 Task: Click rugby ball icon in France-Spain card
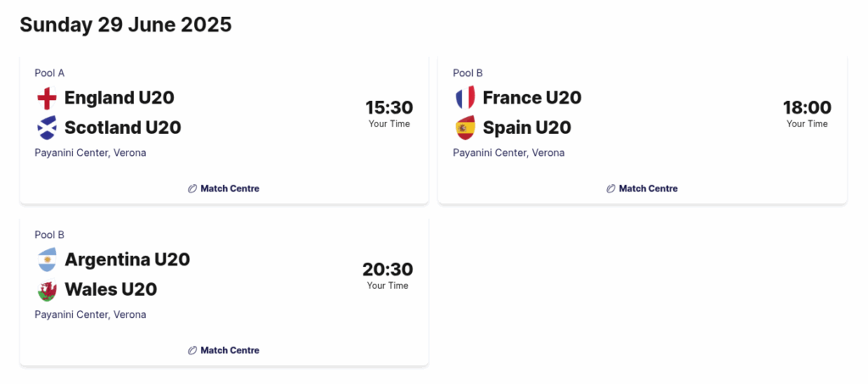coord(611,189)
